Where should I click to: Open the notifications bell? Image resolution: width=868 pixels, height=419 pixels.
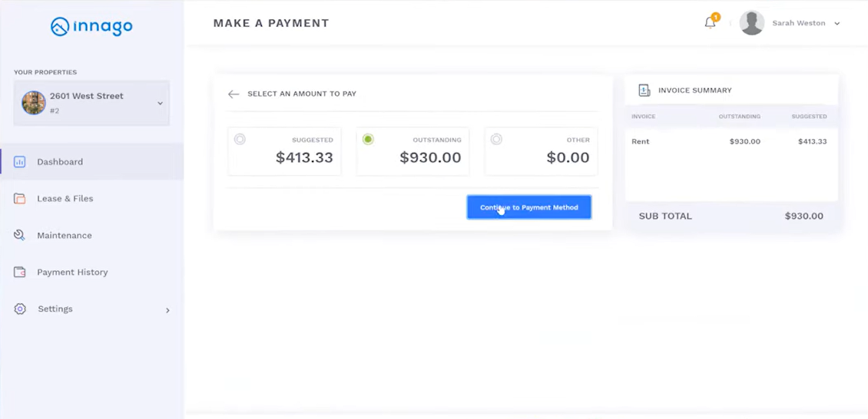coord(710,23)
